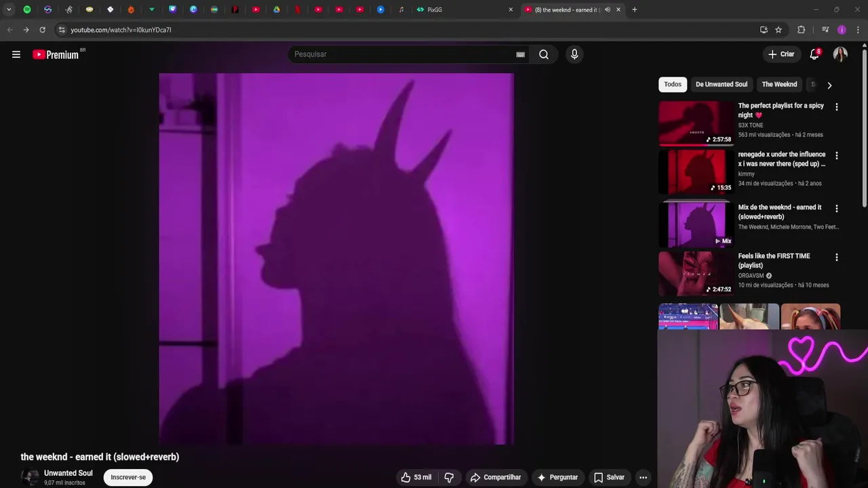
Task: Click the ORGAVSM channel name
Action: (751, 276)
